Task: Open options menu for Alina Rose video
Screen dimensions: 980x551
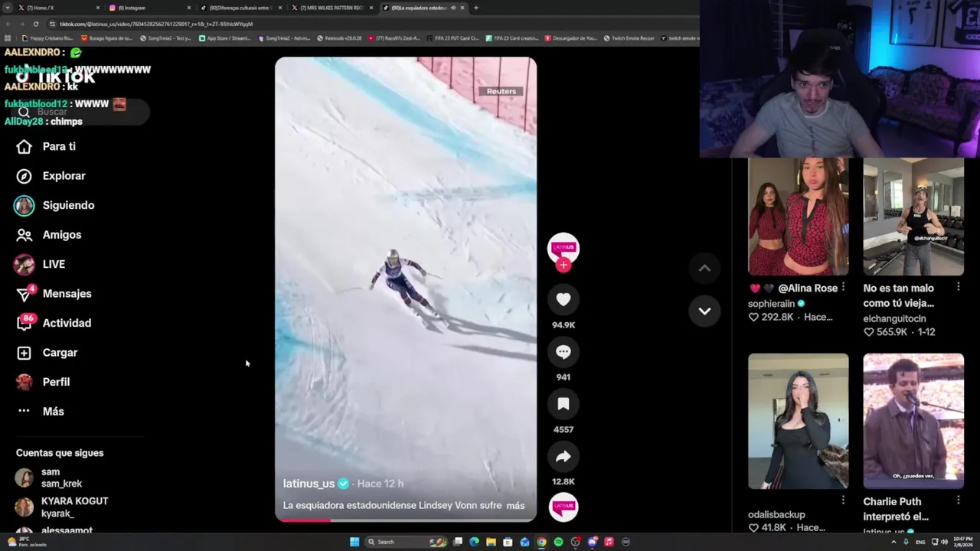Action: [843, 287]
